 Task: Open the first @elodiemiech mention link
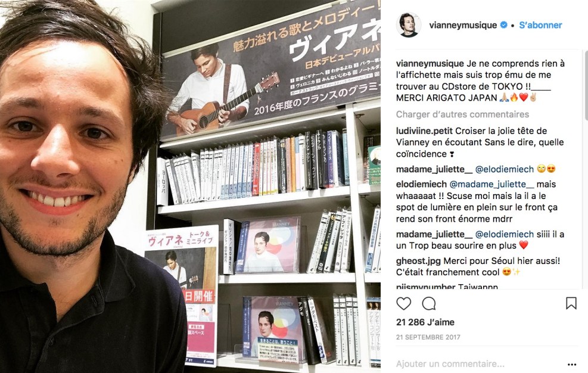(x=505, y=169)
